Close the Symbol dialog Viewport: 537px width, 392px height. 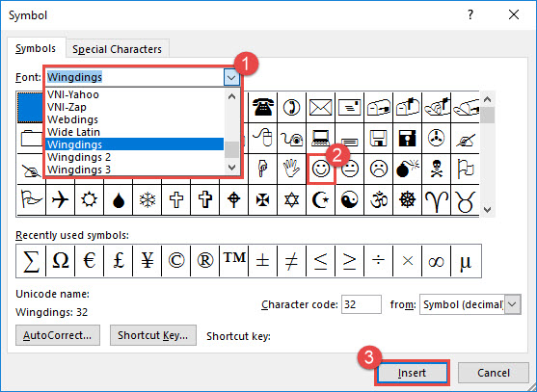(x=513, y=14)
